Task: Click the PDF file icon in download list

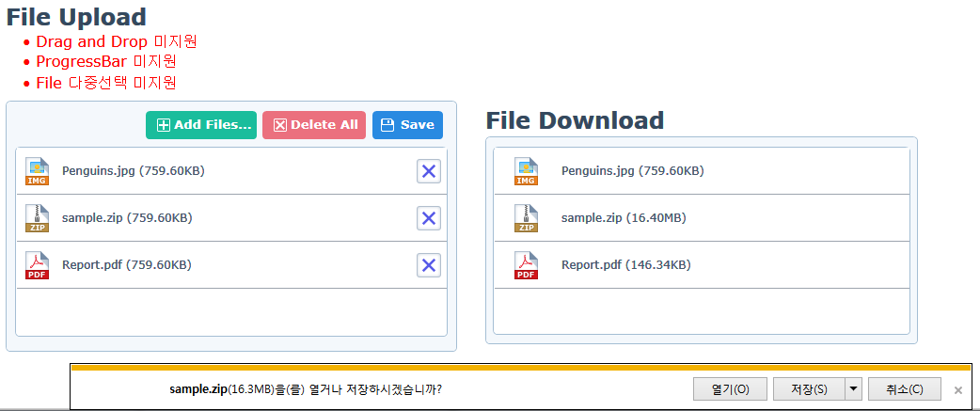Action: pyautogui.click(x=526, y=265)
